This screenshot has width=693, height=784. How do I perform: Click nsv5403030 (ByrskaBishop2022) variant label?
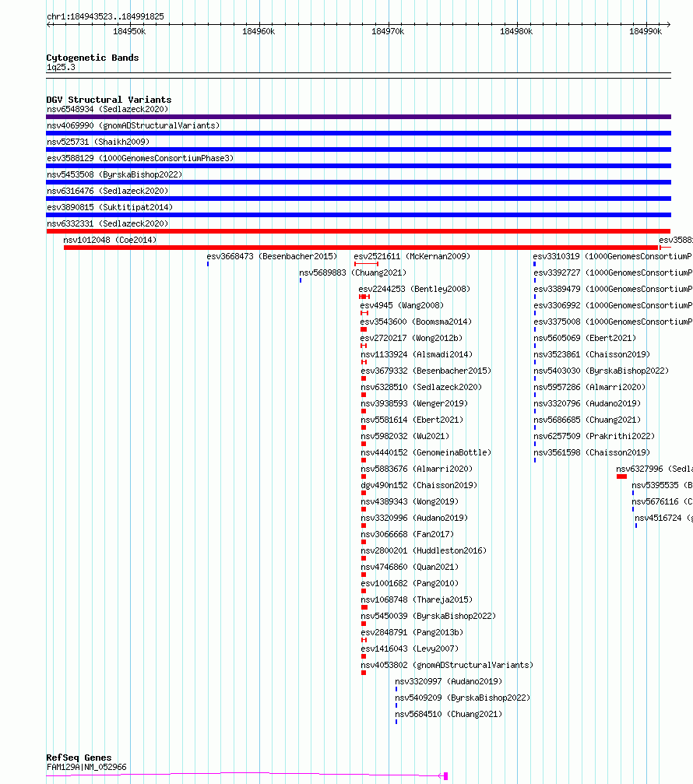pos(601,371)
